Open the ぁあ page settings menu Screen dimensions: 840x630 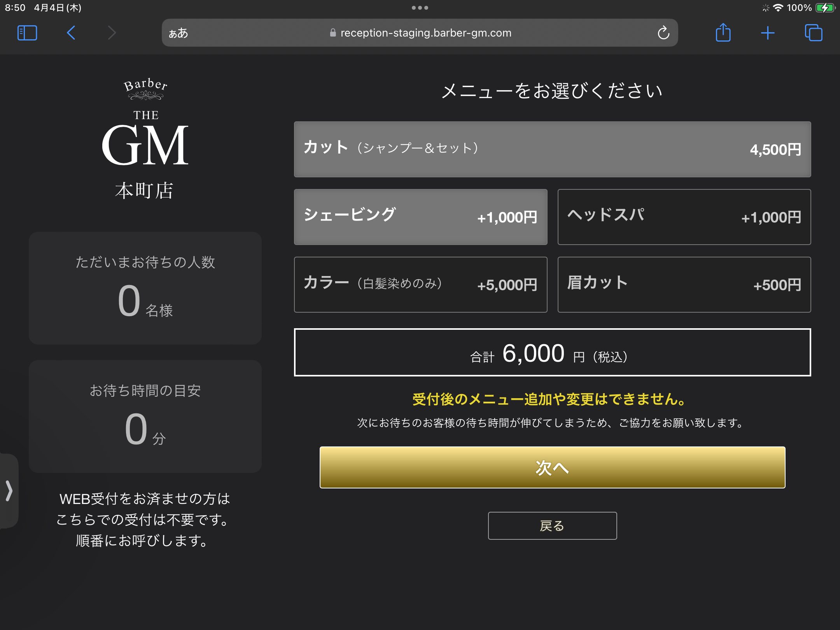coord(178,33)
